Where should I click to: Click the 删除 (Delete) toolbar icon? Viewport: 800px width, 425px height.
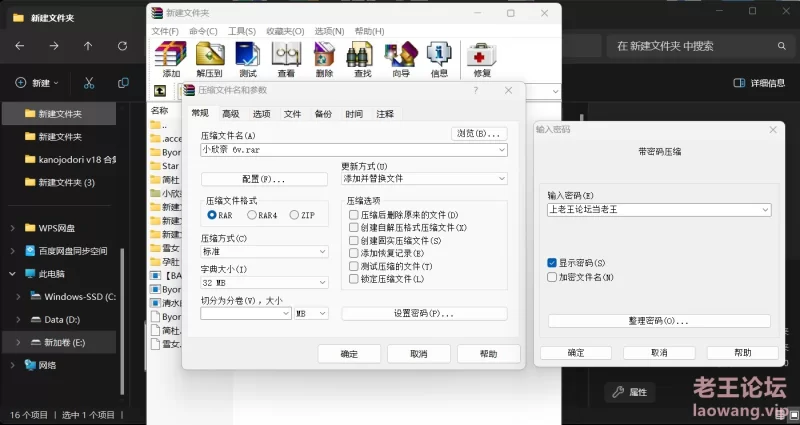tap(324, 59)
